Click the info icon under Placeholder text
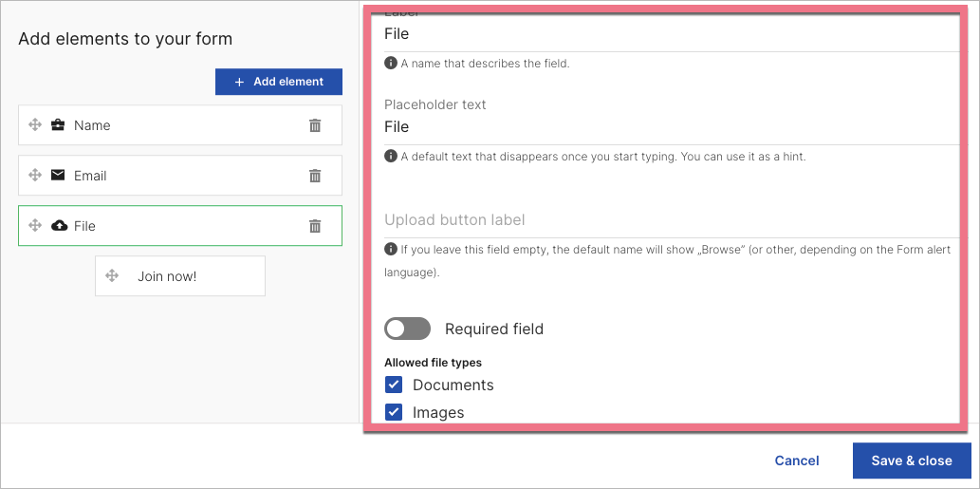The image size is (980, 489). click(390, 157)
